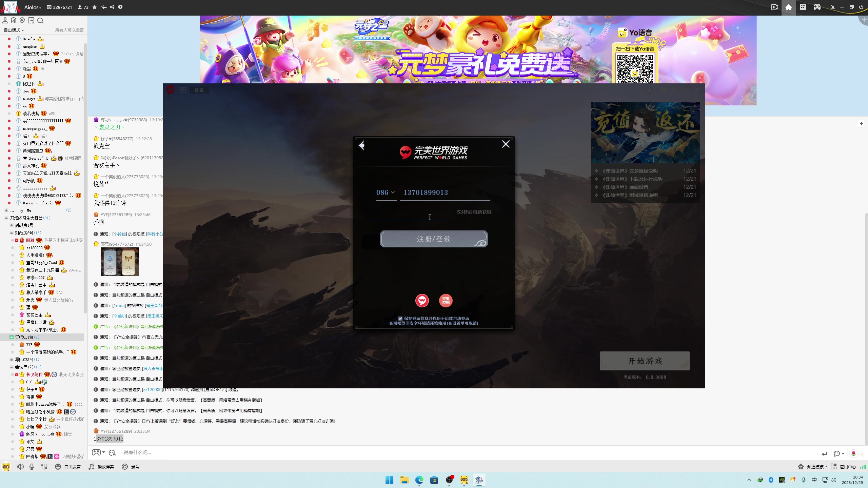The width and height of the screenshot is (868, 488).
Task: Adjust speaker volume icon in bottom bar
Action: tap(21, 467)
